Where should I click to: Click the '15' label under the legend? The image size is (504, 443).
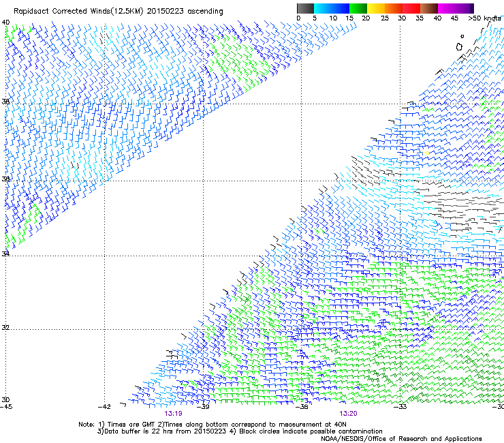coord(349,18)
